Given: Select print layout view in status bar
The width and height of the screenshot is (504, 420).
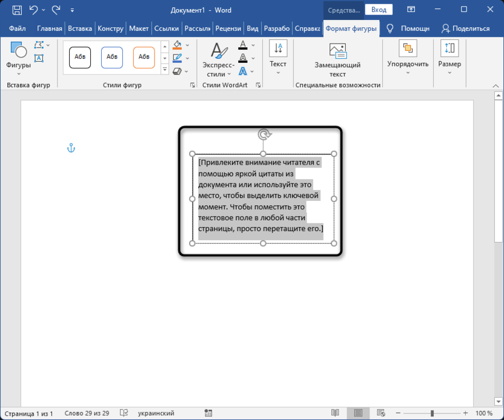Looking at the screenshot, I should 358,413.
